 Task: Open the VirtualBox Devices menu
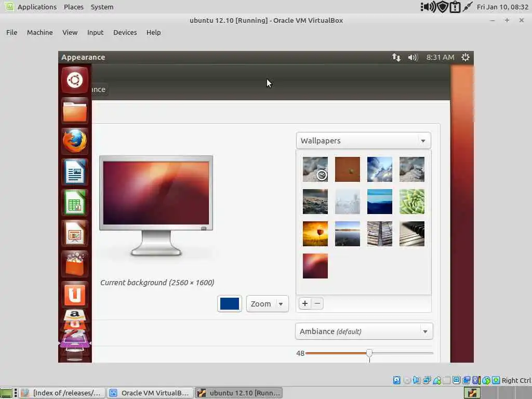point(125,32)
